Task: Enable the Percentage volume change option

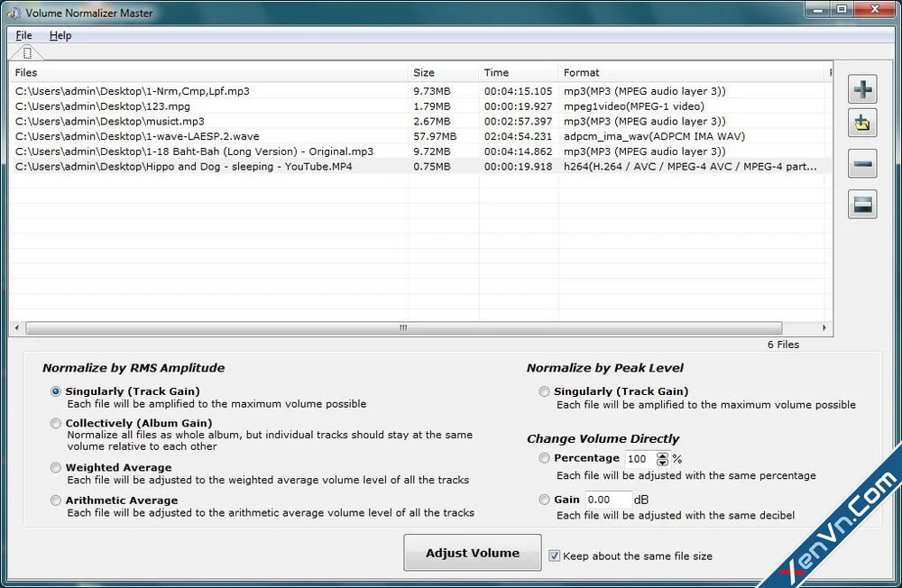Action: pyautogui.click(x=544, y=458)
